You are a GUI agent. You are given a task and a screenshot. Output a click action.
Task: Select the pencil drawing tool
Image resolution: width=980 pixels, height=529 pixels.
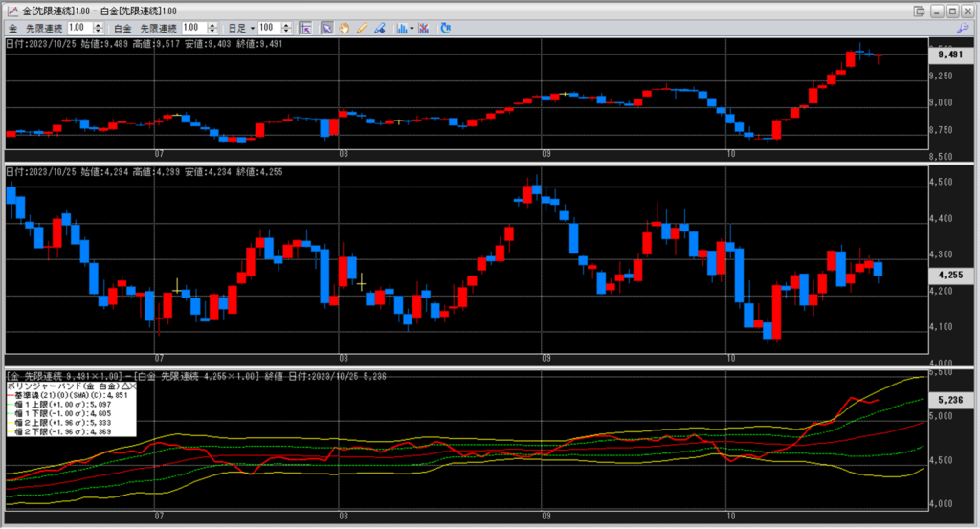coord(362,28)
